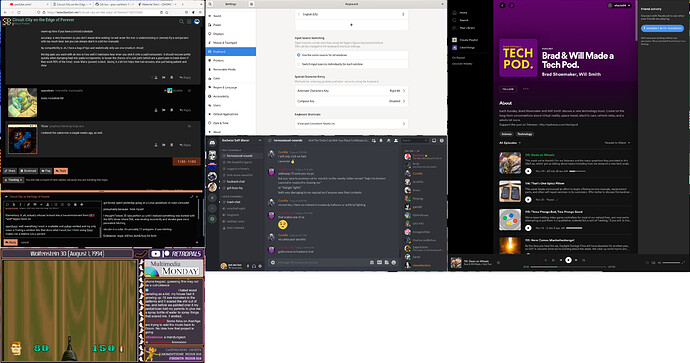Viewport: 690px width, 363px height.
Task: Click the orange Reply button under the thread
Action: coord(61,171)
